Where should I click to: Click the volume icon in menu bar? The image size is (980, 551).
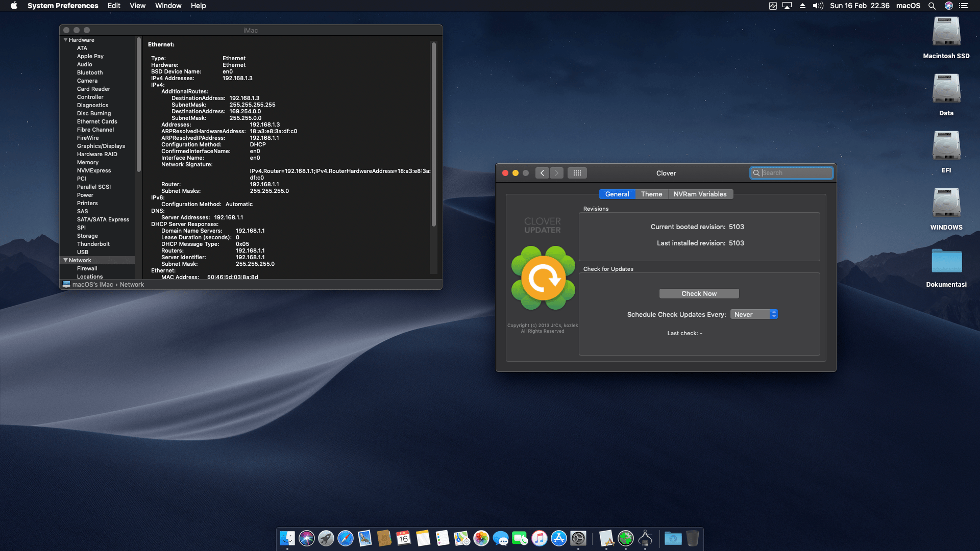coord(818,6)
